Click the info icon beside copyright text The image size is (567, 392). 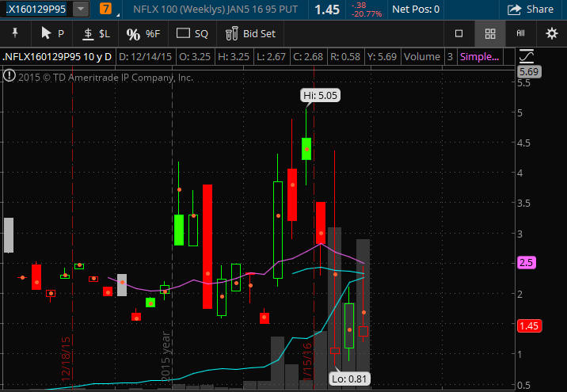tap(9, 77)
